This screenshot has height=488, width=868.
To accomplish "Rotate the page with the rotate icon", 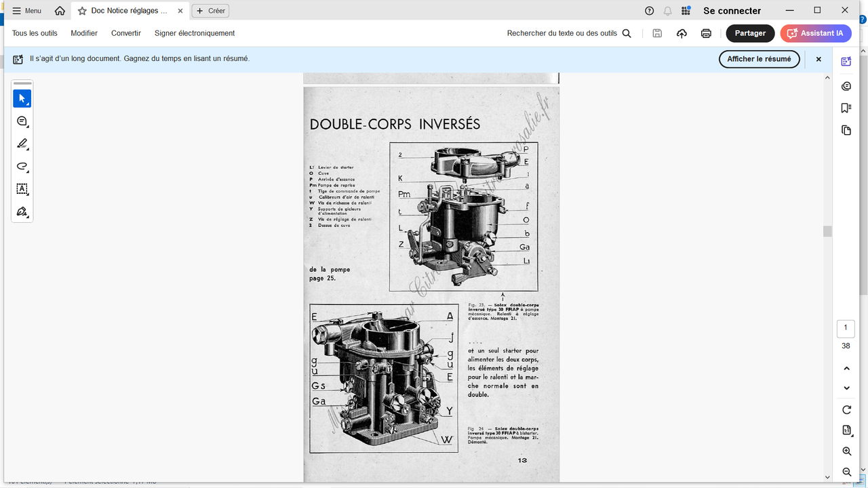I will 846,410.
